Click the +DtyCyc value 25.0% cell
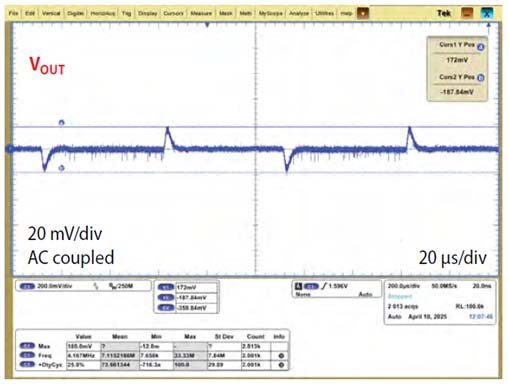The height and width of the screenshot is (384, 508). point(83,365)
